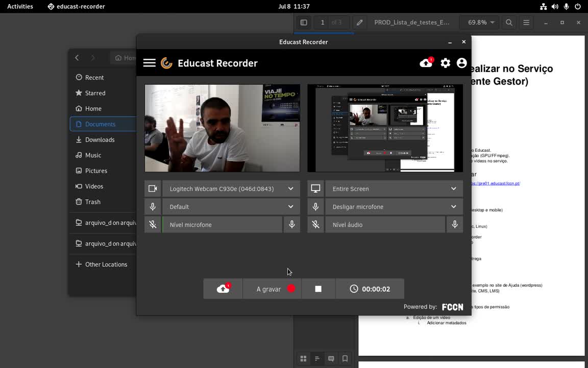Click microphone icon beside Desligar microfone dropdown
588x368 pixels.
(x=315, y=206)
